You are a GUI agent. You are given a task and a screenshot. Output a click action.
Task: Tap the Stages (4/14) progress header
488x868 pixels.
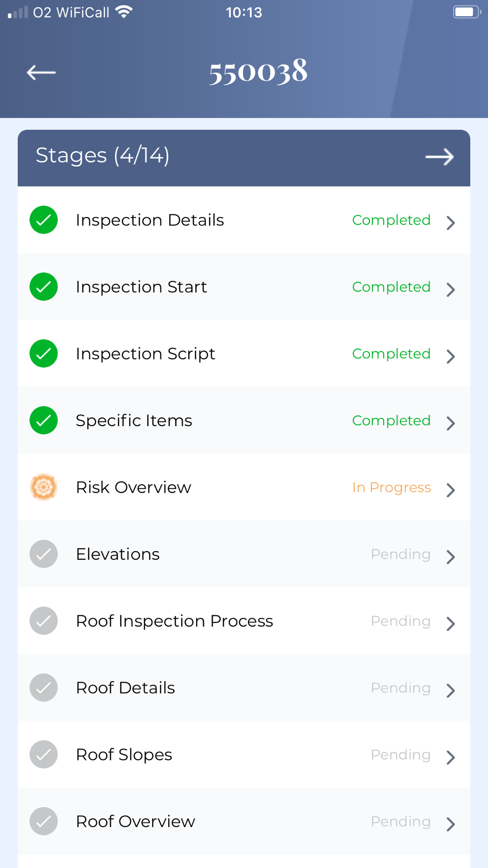102,156
